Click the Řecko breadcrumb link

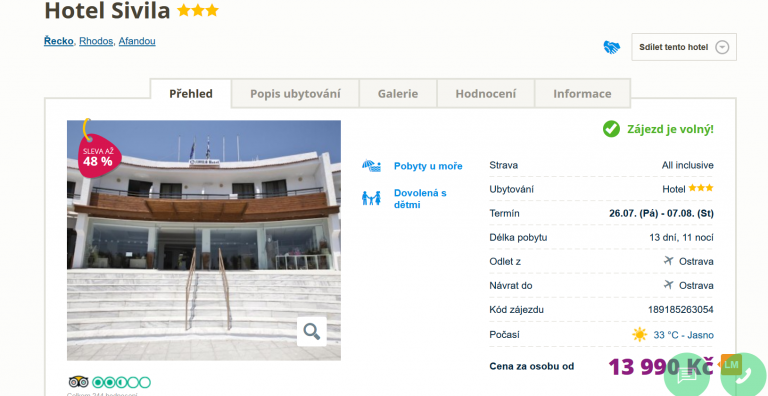tap(59, 41)
